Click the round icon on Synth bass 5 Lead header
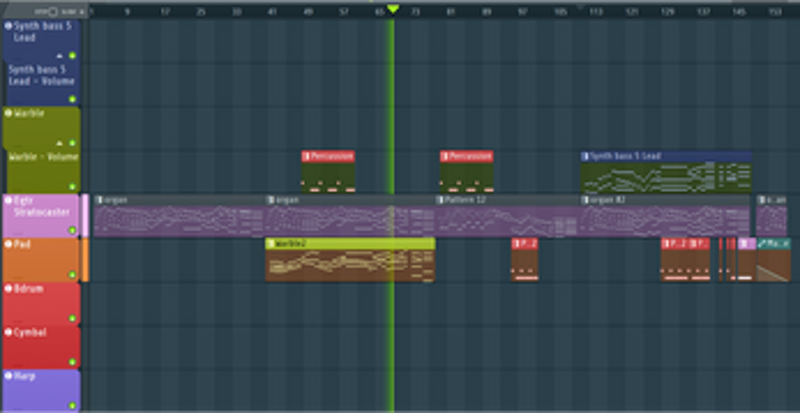The width and height of the screenshot is (800, 413). (8, 25)
